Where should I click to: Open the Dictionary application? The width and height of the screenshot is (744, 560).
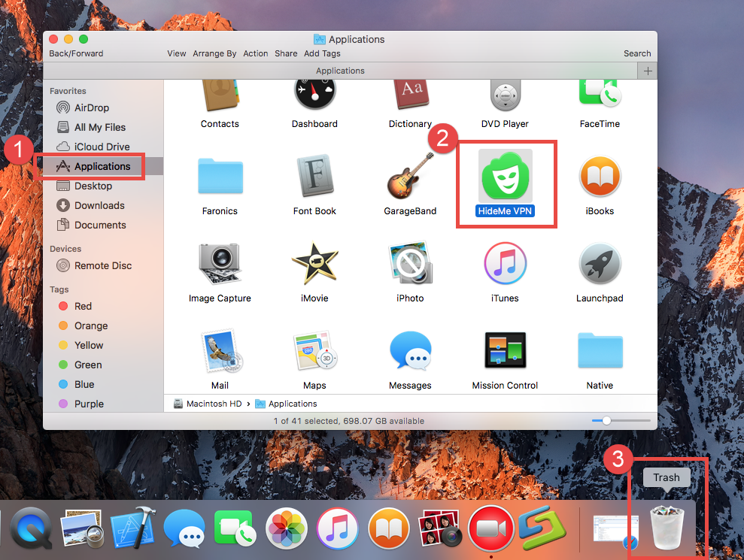(410, 94)
